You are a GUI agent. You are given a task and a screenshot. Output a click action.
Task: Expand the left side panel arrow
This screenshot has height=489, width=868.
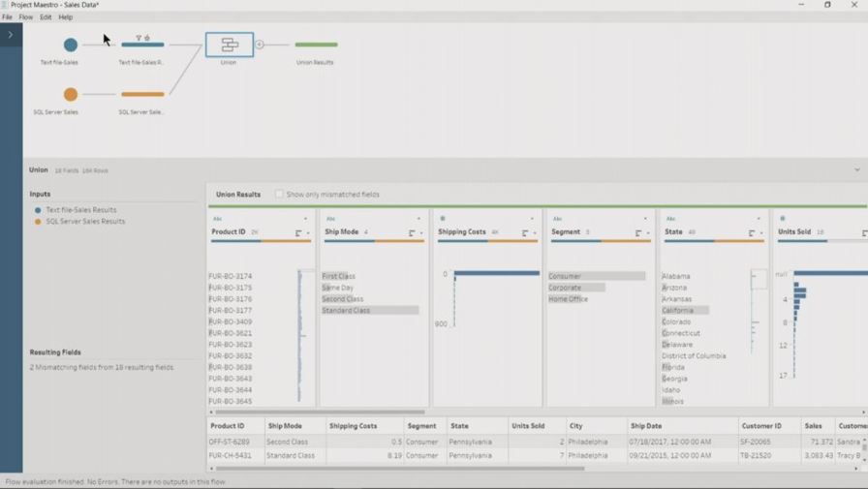coord(11,35)
